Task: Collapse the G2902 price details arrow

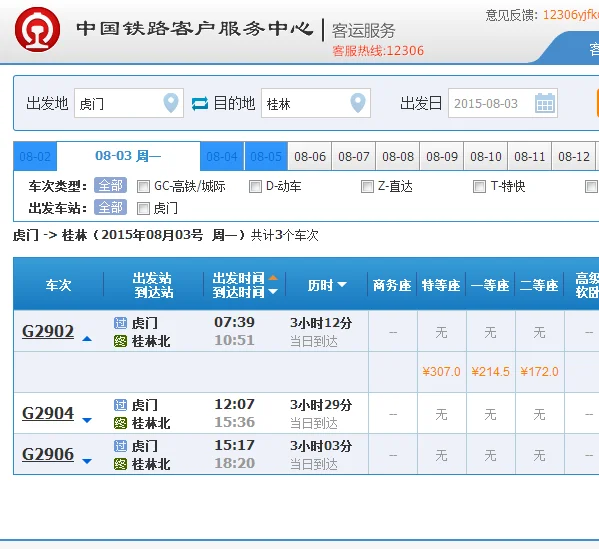Action: [x=87, y=338]
